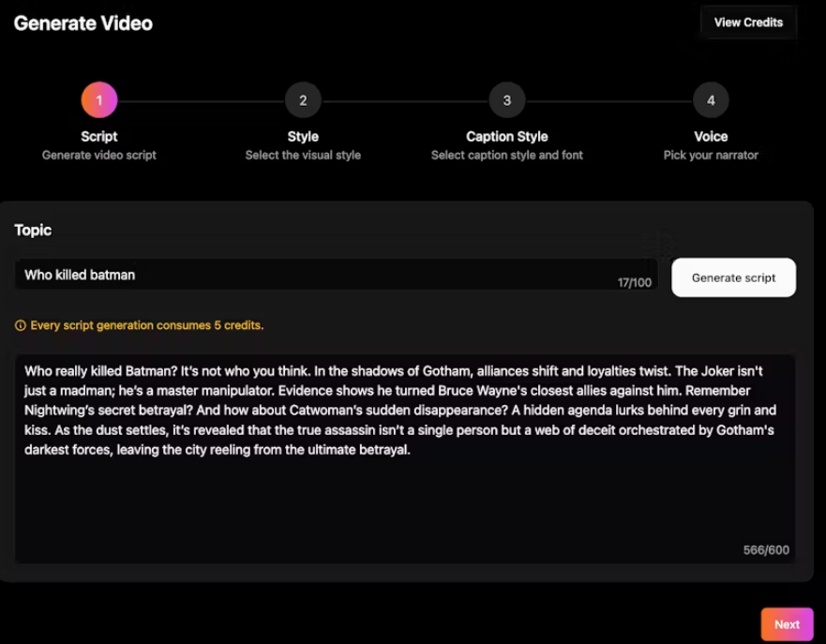The image size is (826, 644).
Task: Click the Caption Style step label
Action: click(507, 136)
